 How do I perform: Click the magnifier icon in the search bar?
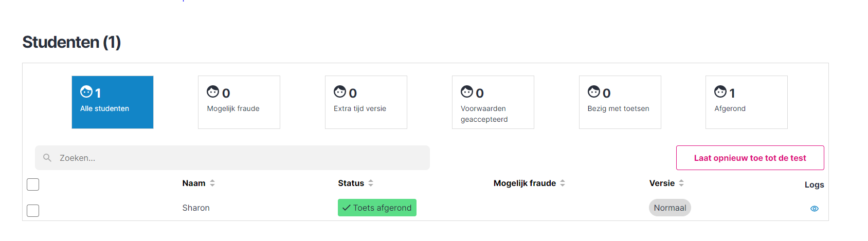[x=47, y=158]
